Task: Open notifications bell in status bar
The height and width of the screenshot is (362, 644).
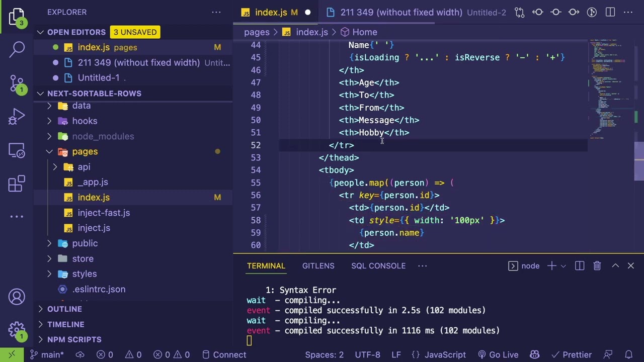Action: click(628, 354)
